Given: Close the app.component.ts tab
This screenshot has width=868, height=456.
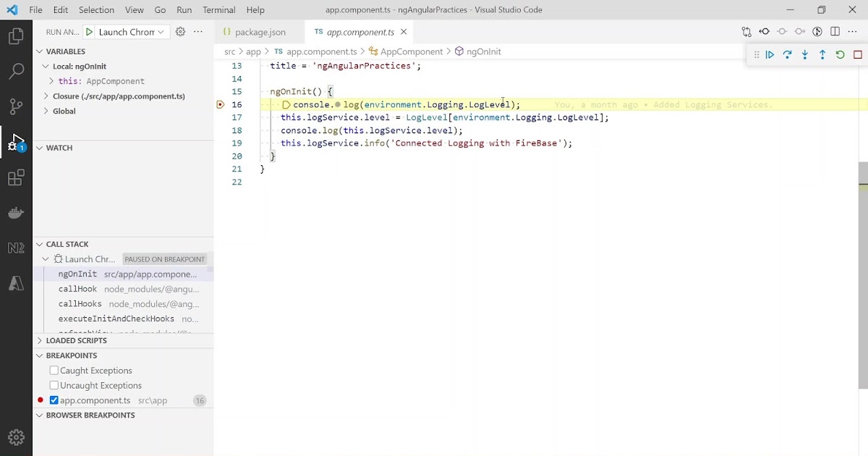Looking at the screenshot, I should pos(404,32).
